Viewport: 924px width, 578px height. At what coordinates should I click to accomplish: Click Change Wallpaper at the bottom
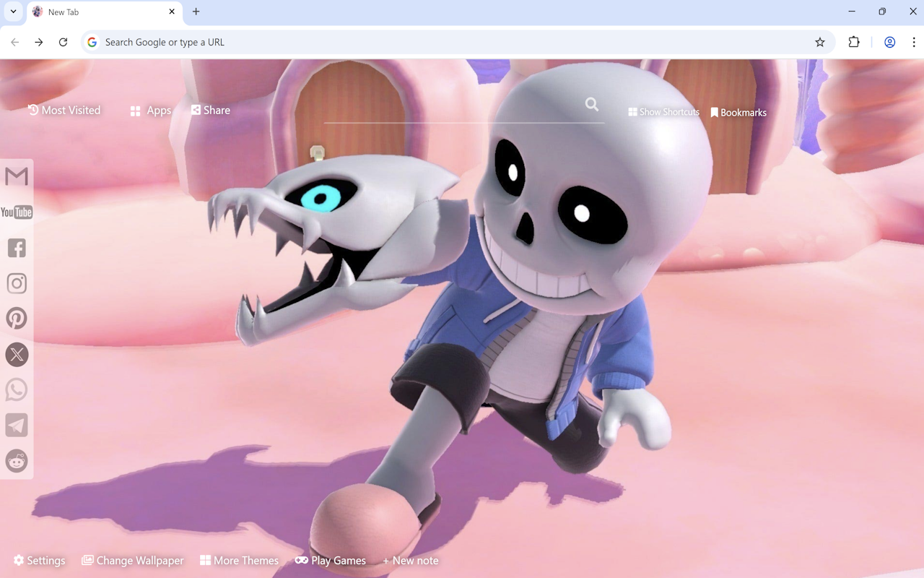click(x=133, y=561)
